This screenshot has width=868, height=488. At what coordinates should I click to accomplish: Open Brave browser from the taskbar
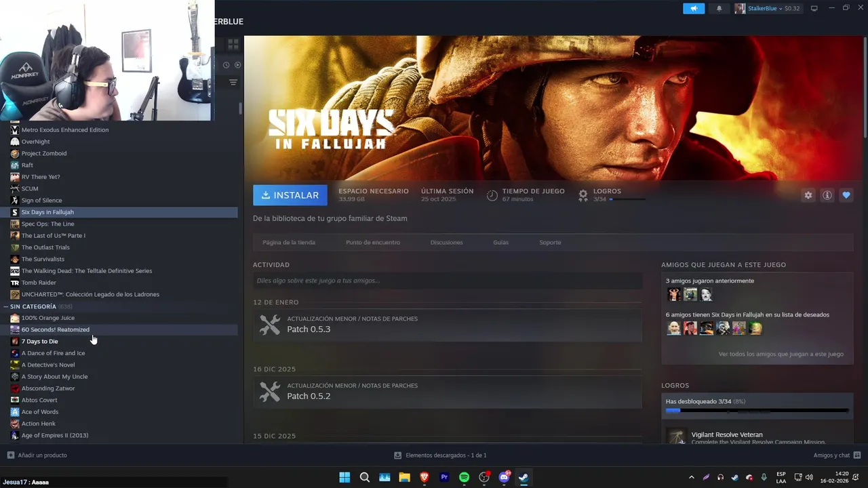(425, 477)
